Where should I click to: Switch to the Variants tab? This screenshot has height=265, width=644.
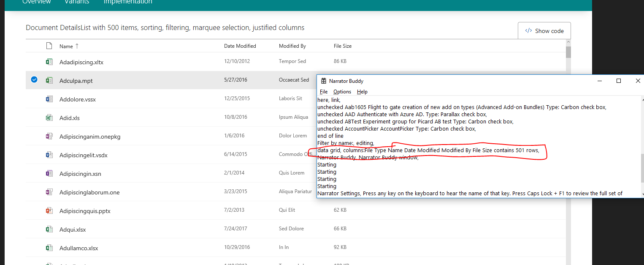[77, 3]
